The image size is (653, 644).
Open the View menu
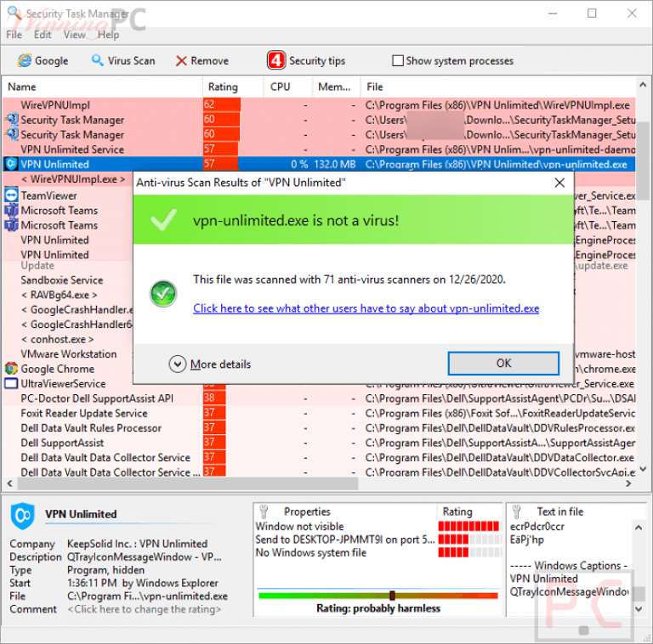click(x=74, y=35)
